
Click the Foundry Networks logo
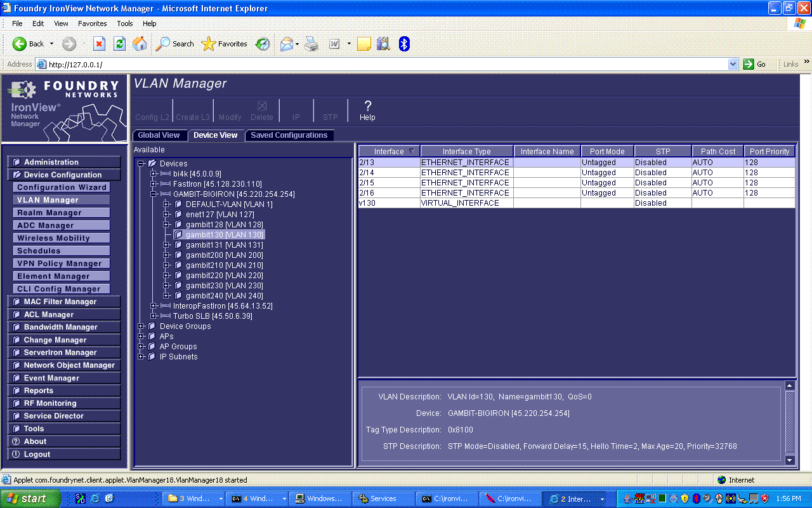coord(65,107)
